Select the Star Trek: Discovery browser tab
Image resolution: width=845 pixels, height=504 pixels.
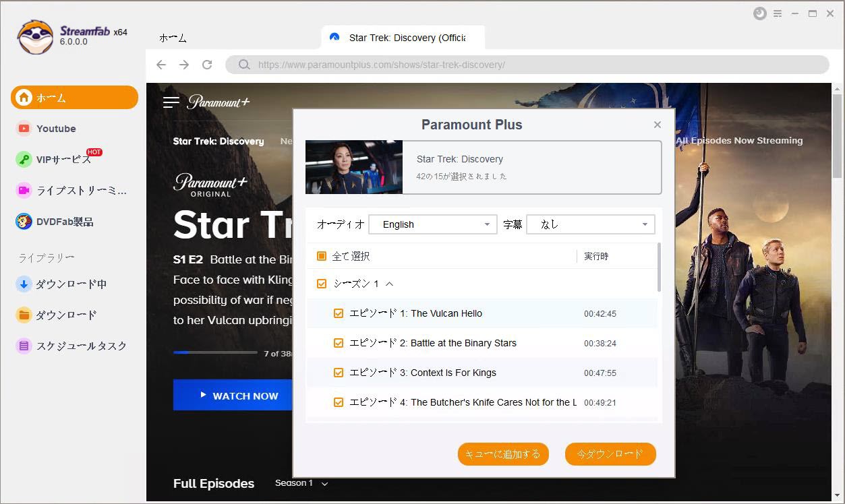pos(403,38)
